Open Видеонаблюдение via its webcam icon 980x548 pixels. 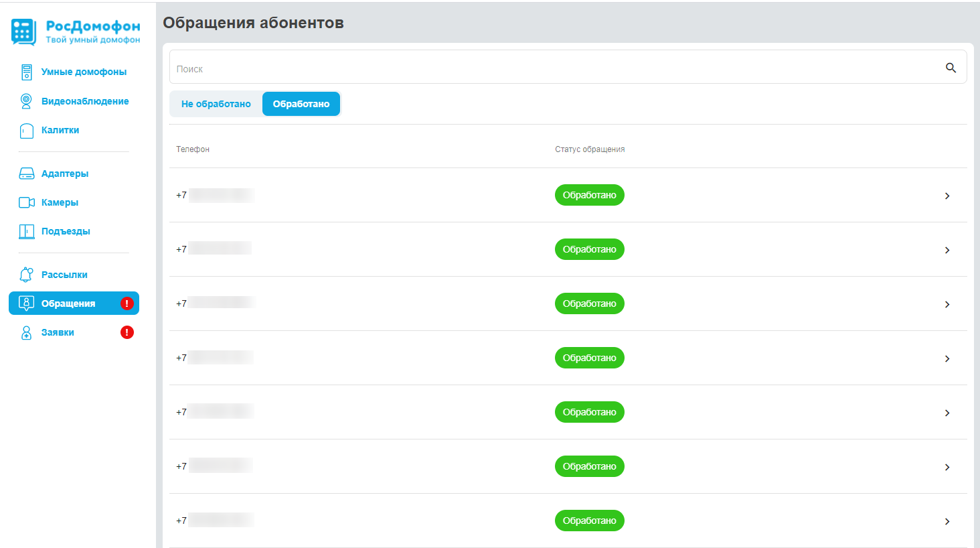26,101
